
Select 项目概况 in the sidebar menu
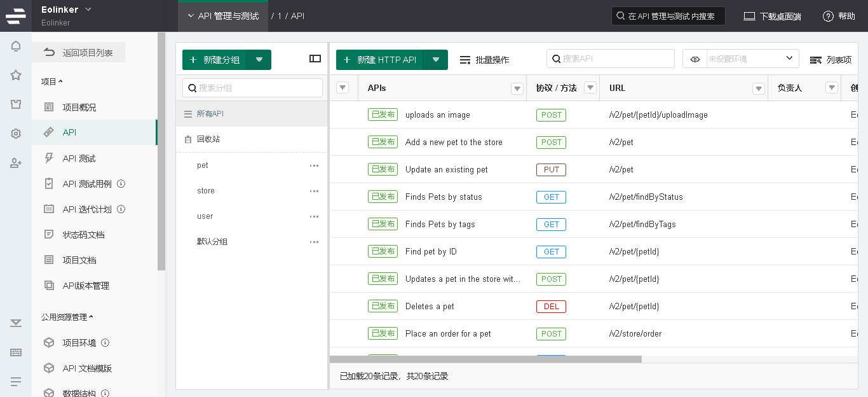(79, 108)
